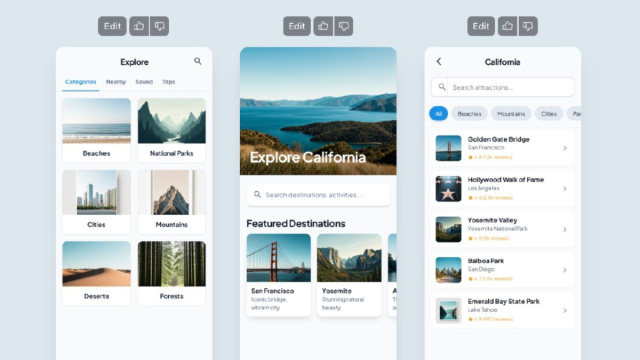Open the Forests category card

point(172,273)
